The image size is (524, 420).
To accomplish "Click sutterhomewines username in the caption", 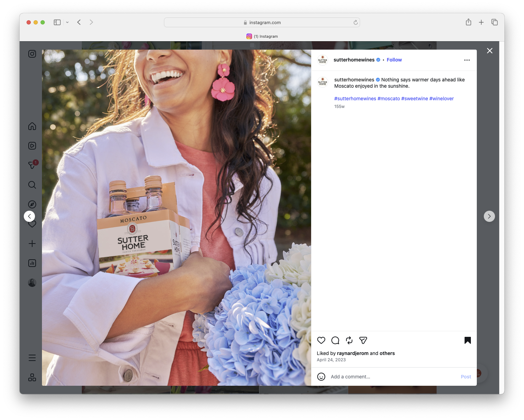I will pos(354,80).
